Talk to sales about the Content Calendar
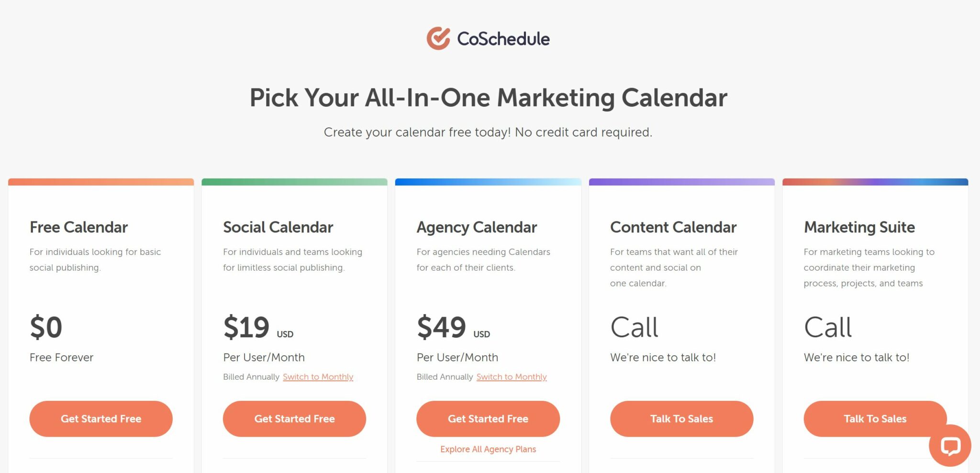980x473 pixels. (x=681, y=418)
